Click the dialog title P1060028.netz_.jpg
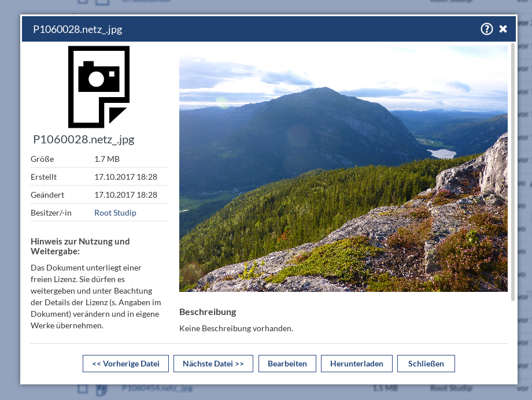This screenshot has height=400, width=532. pyautogui.click(x=77, y=29)
